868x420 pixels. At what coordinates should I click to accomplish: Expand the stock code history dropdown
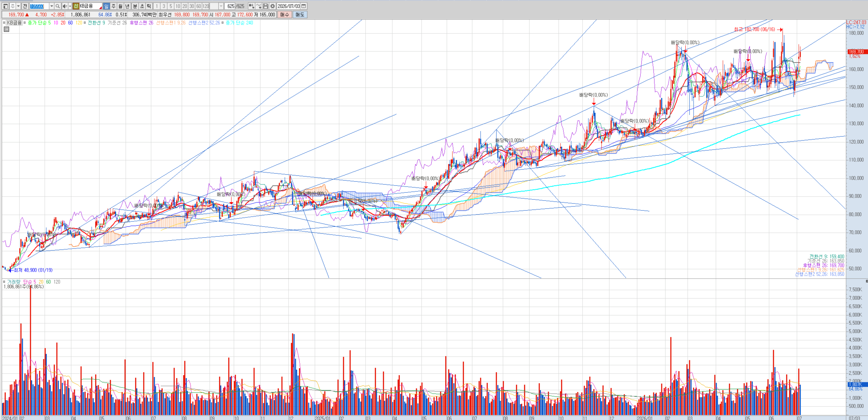[52, 6]
